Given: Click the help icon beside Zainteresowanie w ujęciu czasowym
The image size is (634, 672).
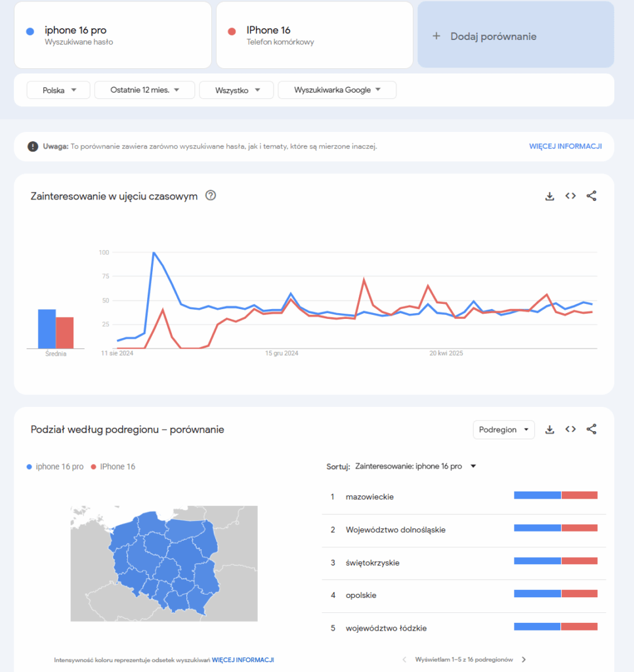Looking at the screenshot, I should tap(211, 196).
